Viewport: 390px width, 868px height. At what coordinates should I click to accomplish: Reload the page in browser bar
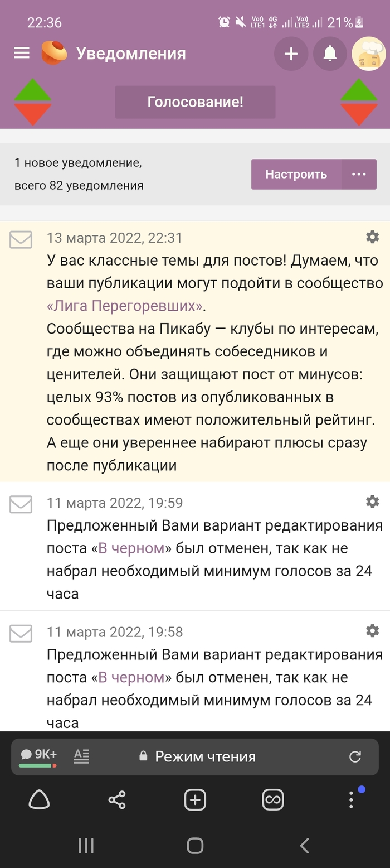pyautogui.click(x=355, y=756)
